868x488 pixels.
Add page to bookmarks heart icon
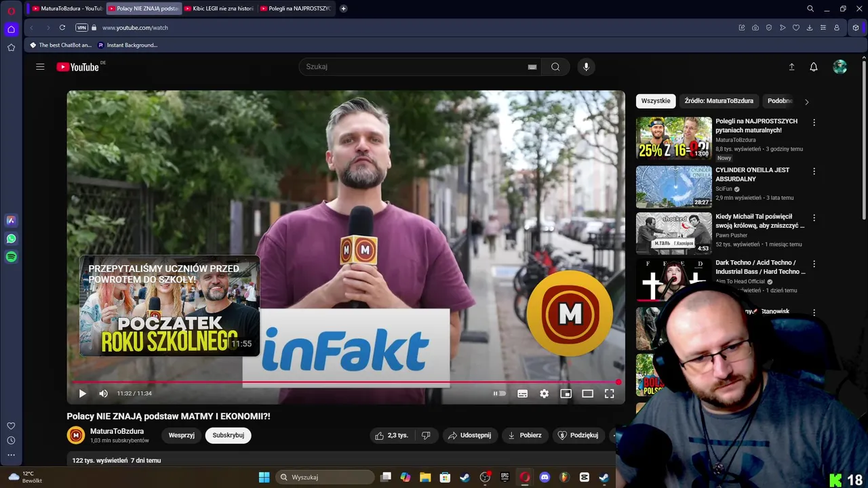tap(796, 28)
